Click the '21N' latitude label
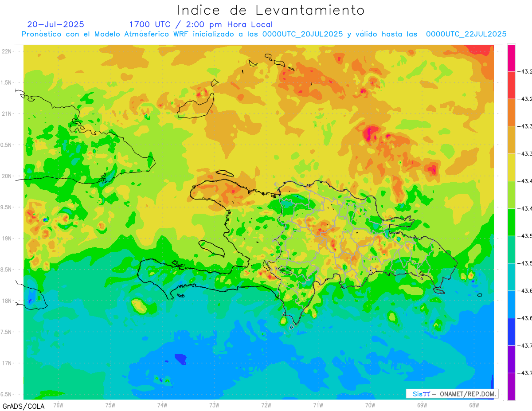532x411 pixels. 8,114
